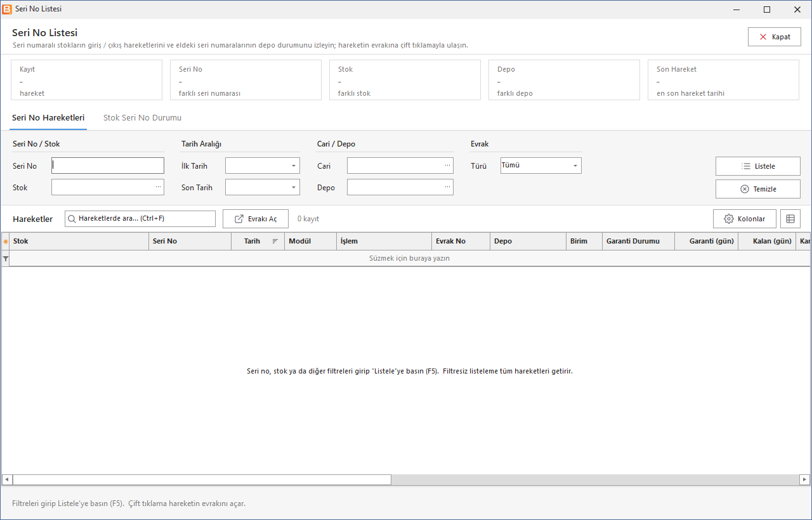Click the table layout icon beside Kolonlar
This screenshot has width=812, height=520.
click(790, 219)
